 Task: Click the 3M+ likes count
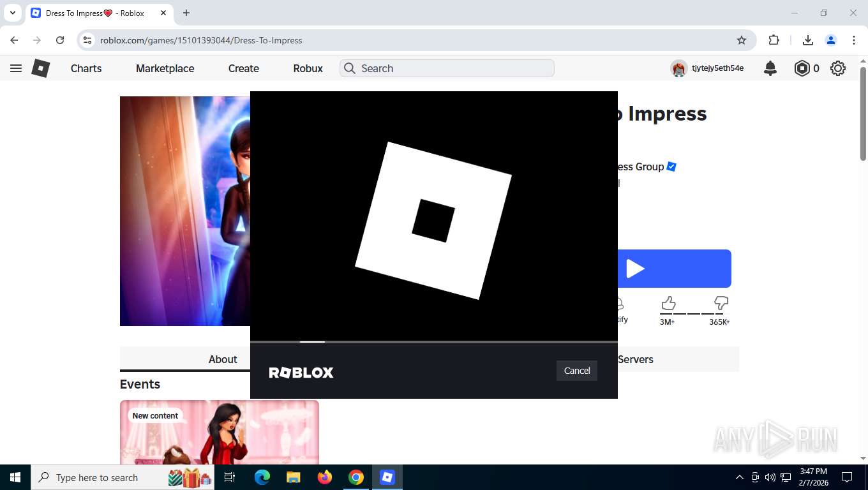pos(667,322)
